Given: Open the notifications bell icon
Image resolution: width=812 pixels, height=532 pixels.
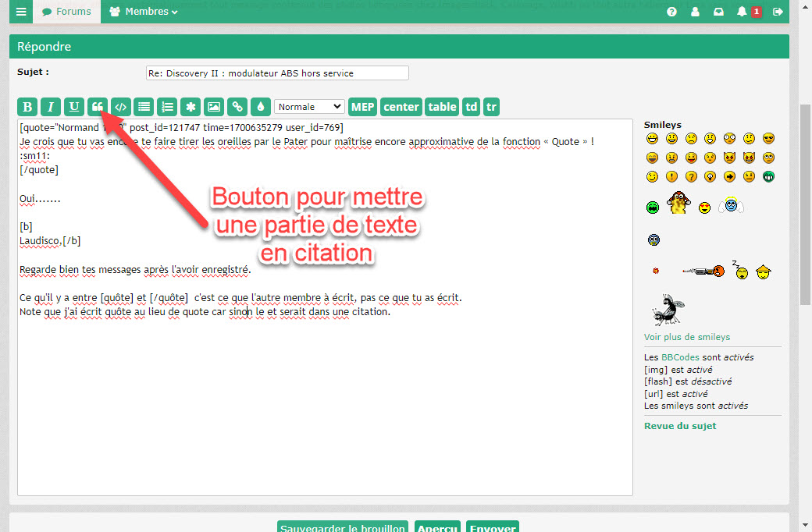Looking at the screenshot, I should (742, 12).
